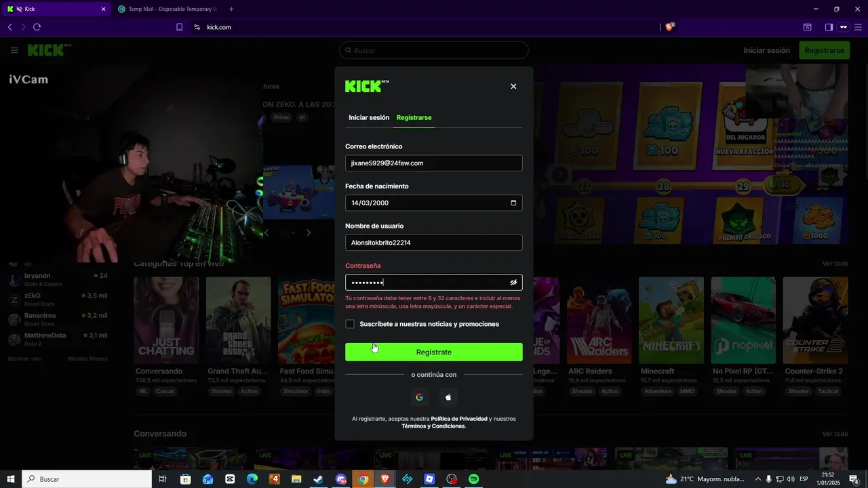This screenshot has height=488, width=868.
Task: Click Ver todo in Conversando section
Action: click(835, 434)
